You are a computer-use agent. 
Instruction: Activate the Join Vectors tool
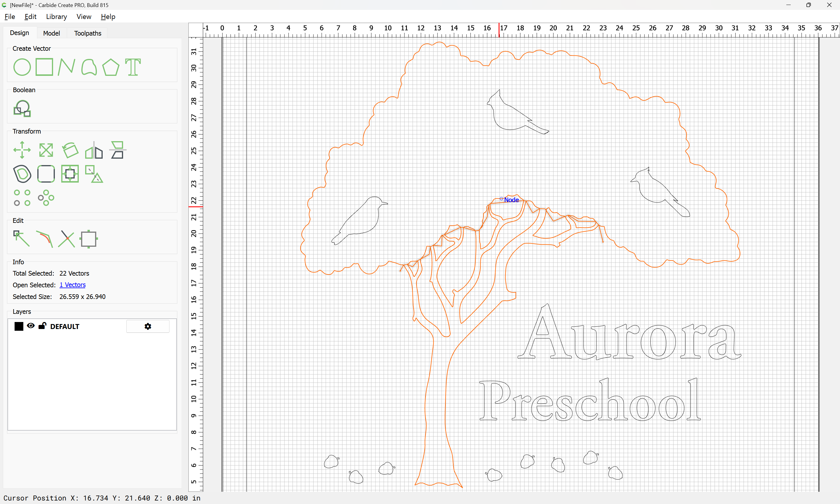click(x=44, y=239)
